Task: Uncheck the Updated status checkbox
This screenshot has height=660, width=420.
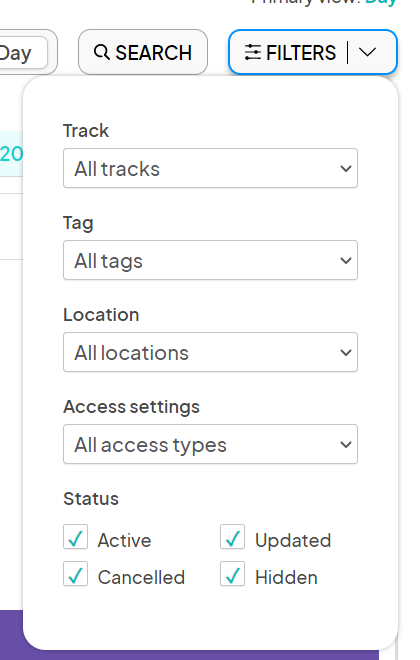Action: 232,537
